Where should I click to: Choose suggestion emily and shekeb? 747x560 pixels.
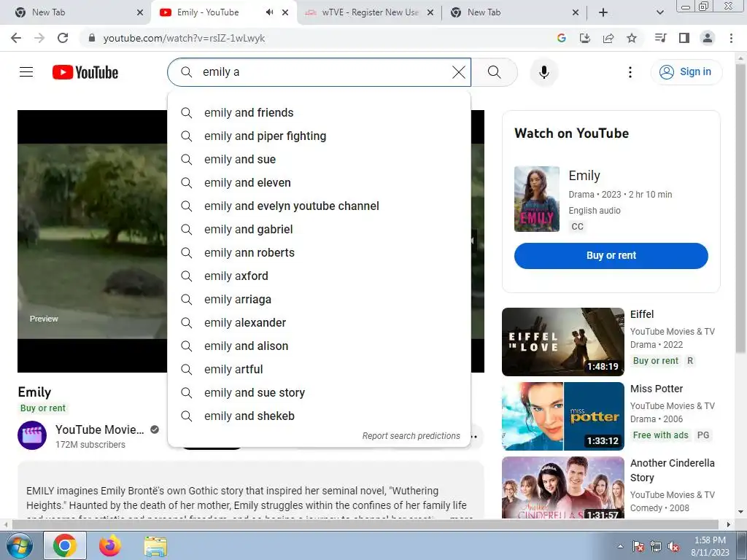(320, 416)
